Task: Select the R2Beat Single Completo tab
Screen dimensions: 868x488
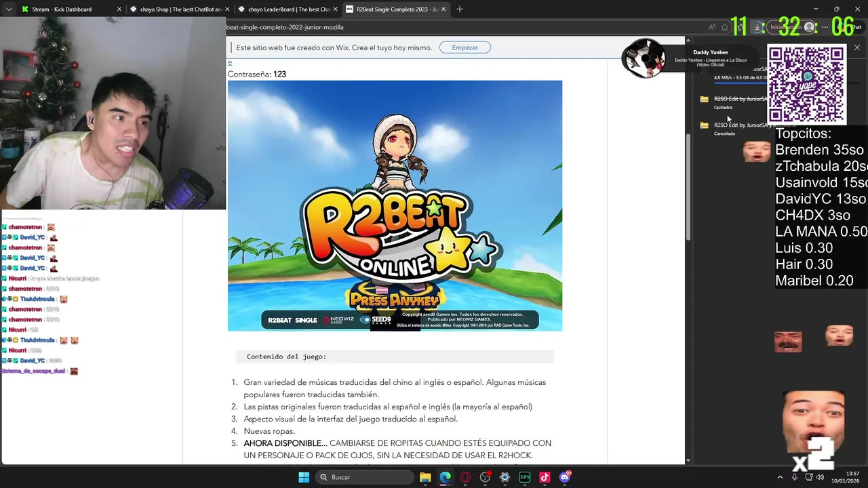Action: pyautogui.click(x=395, y=9)
